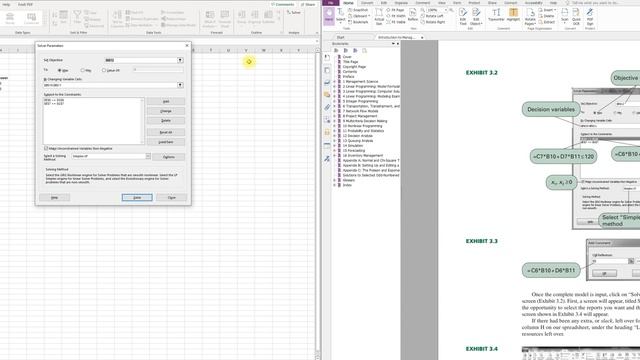The height and width of the screenshot is (360, 640).
Task: Click the Reflow button
Action: click(413, 16)
